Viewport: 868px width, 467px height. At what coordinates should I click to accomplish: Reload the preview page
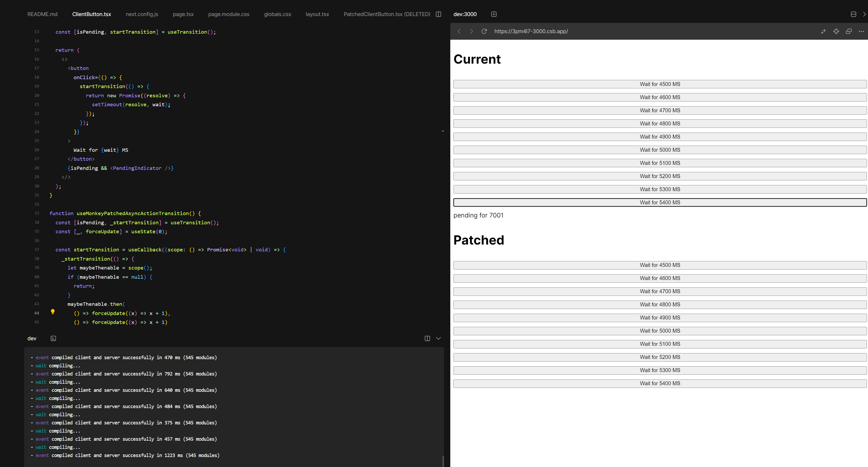484,31
